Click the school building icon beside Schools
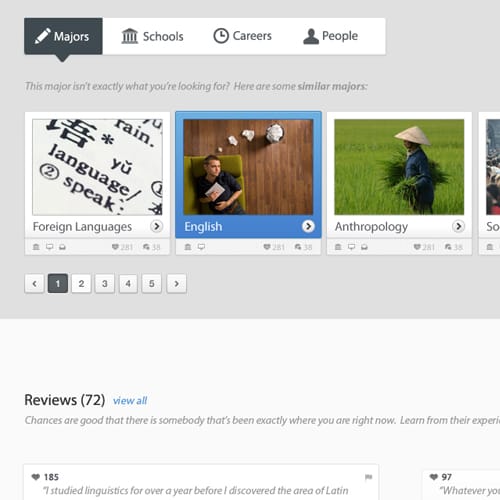 pos(130,36)
